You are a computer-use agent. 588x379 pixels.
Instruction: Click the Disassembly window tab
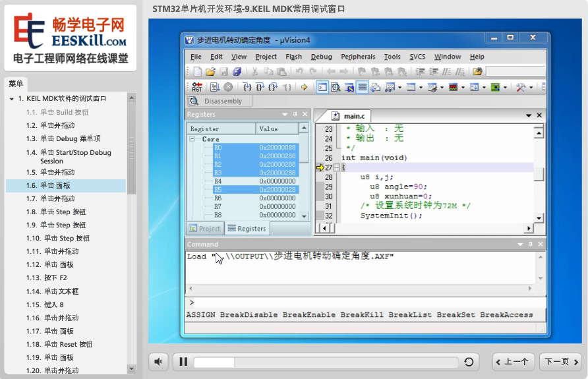220,102
